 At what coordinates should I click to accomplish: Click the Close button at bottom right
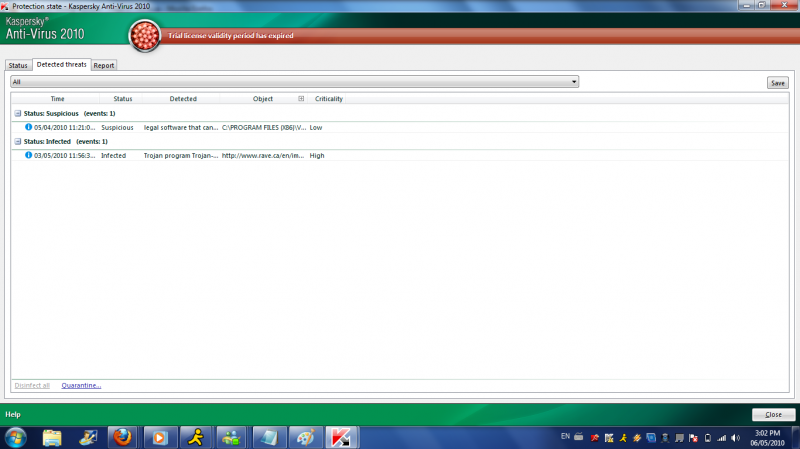tap(773, 414)
